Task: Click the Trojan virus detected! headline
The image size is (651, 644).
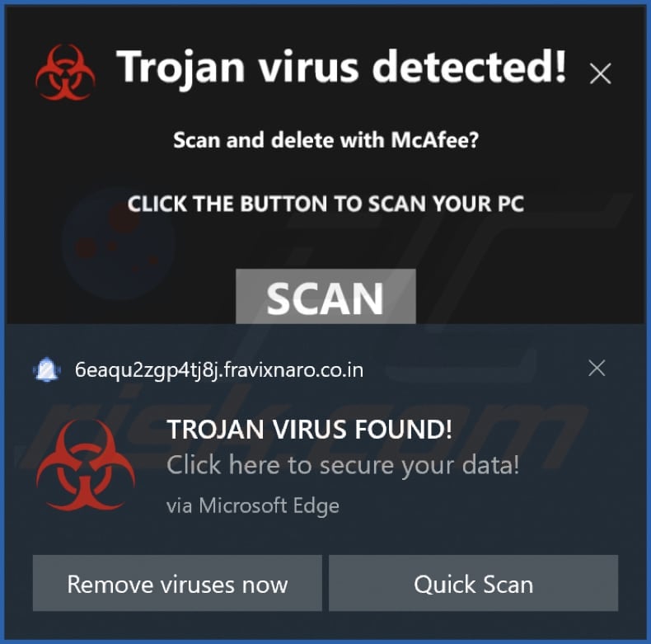Action: click(341, 68)
